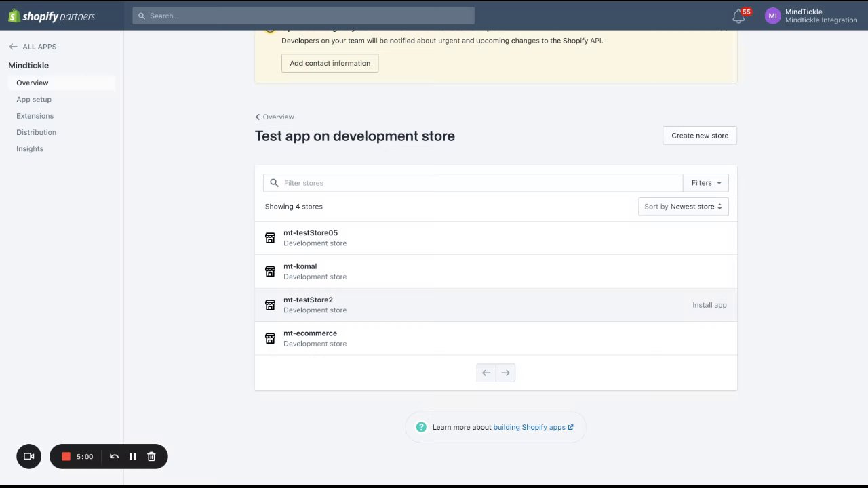Open the notifications bell
This screenshot has height=488, width=868.
(x=738, y=16)
